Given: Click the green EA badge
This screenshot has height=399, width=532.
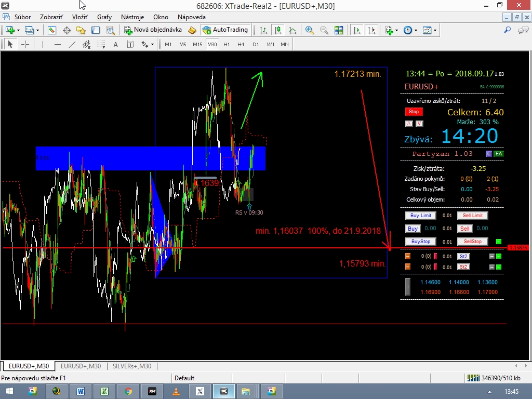Looking at the screenshot, I should point(498,154).
